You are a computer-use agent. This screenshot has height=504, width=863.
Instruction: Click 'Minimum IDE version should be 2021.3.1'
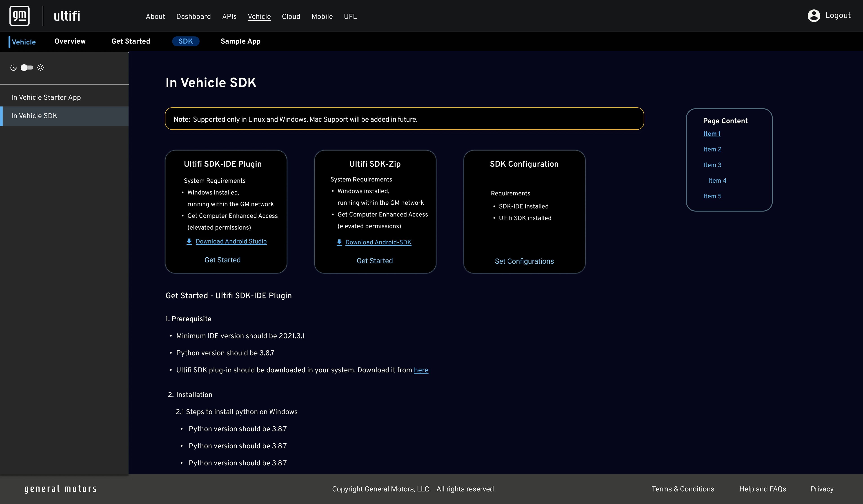point(240,336)
